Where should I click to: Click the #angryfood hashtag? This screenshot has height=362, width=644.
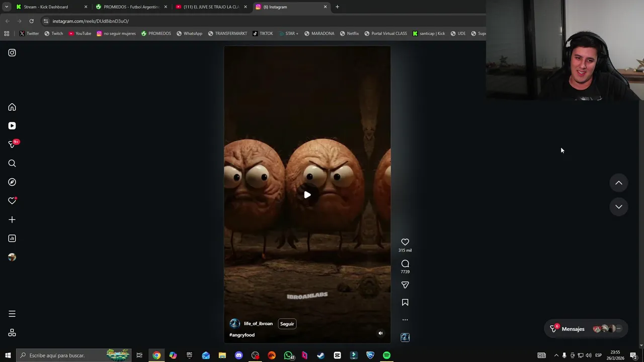pyautogui.click(x=242, y=335)
